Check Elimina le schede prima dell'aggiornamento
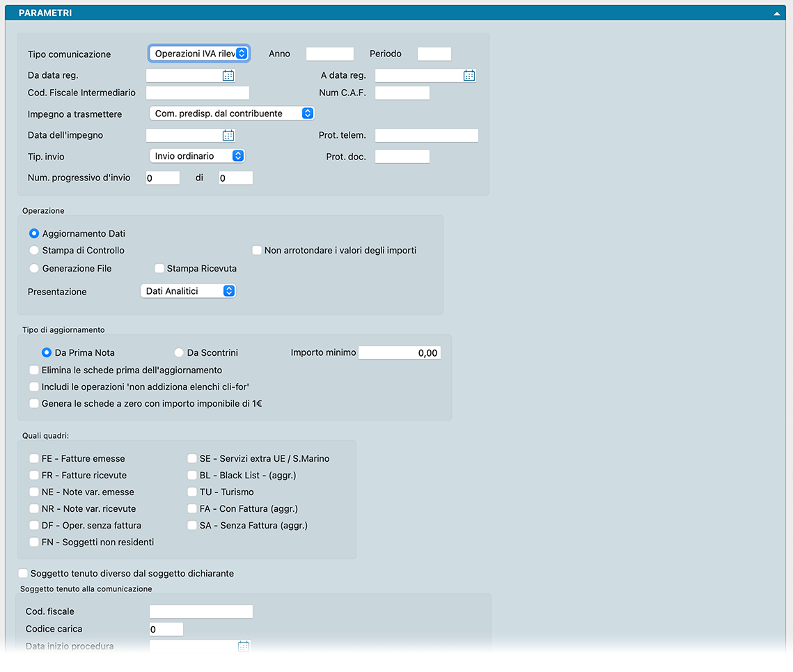Image resolution: width=793 pixels, height=672 pixels. 34,370
